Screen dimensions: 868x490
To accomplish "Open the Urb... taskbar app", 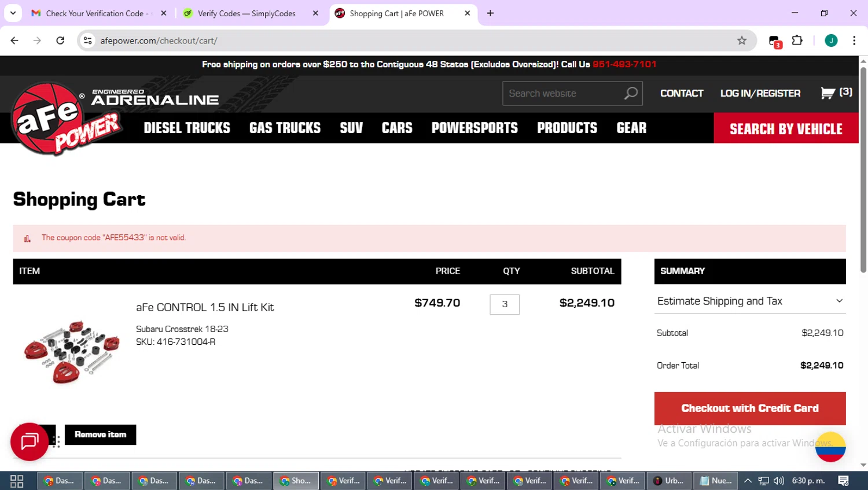I will 668,481.
